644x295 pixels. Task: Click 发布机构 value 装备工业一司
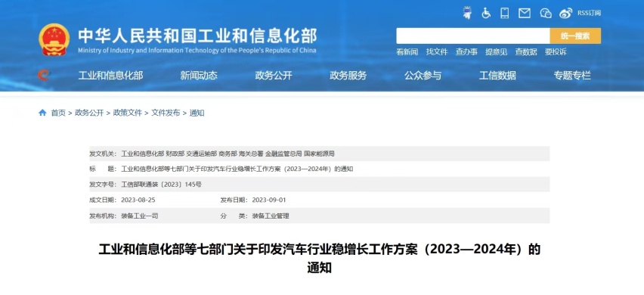click(x=140, y=216)
